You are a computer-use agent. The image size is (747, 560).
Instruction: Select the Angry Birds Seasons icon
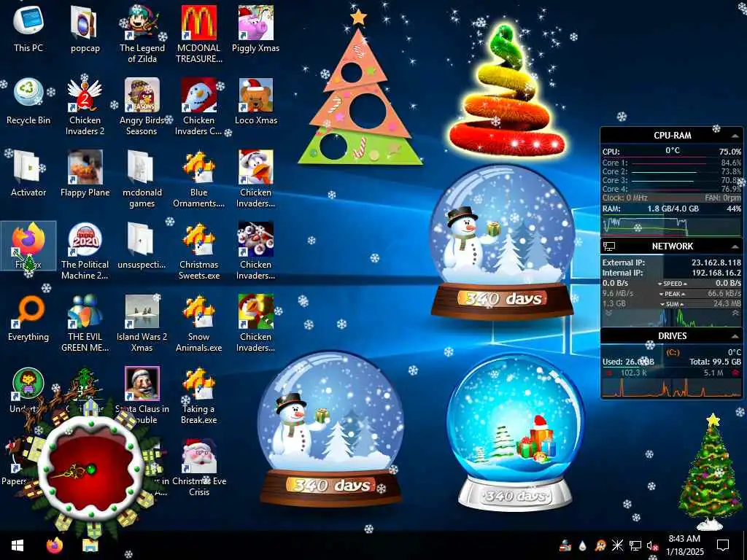[x=142, y=106]
